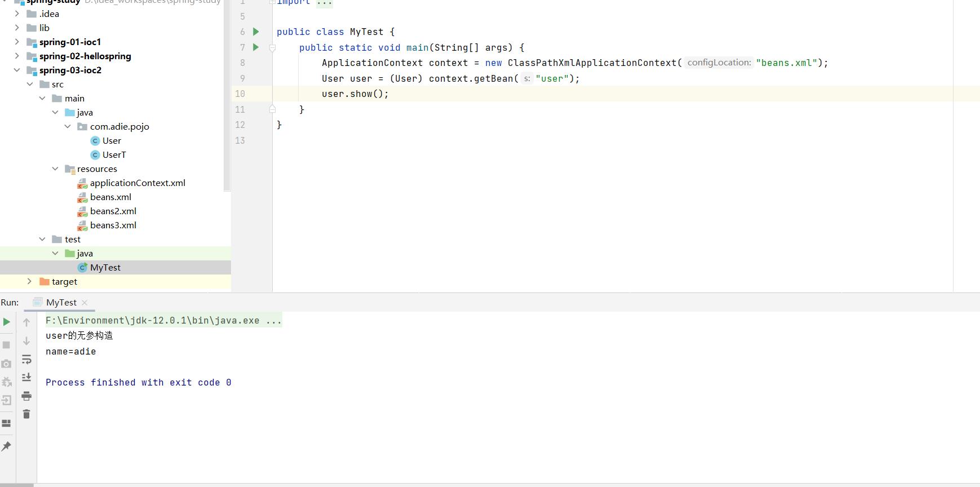This screenshot has width=980, height=487.
Task: Click the Stop process square icon
Action: click(6, 344)
